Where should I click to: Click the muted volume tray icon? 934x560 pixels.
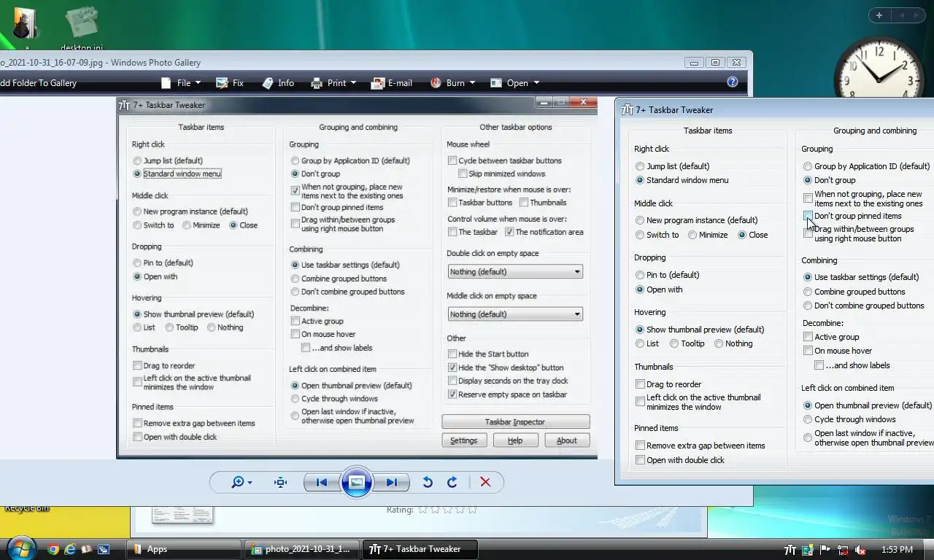[860, 550]
